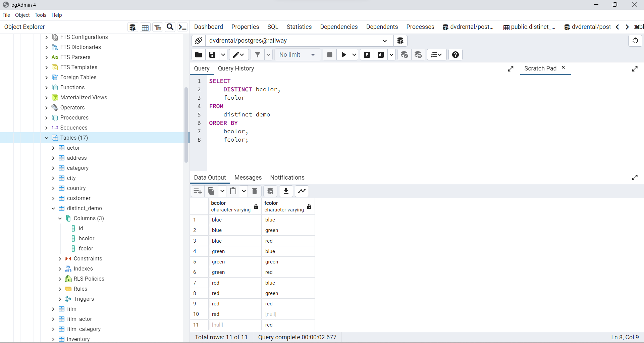Switch to the Statistics tab
The height and width of the screenshot is (343, 644).
299,27
